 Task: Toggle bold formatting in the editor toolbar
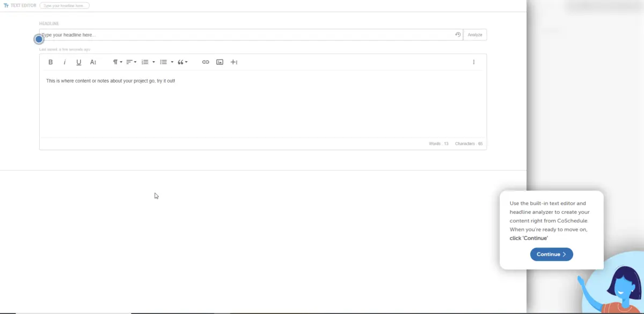pos(50,62)
